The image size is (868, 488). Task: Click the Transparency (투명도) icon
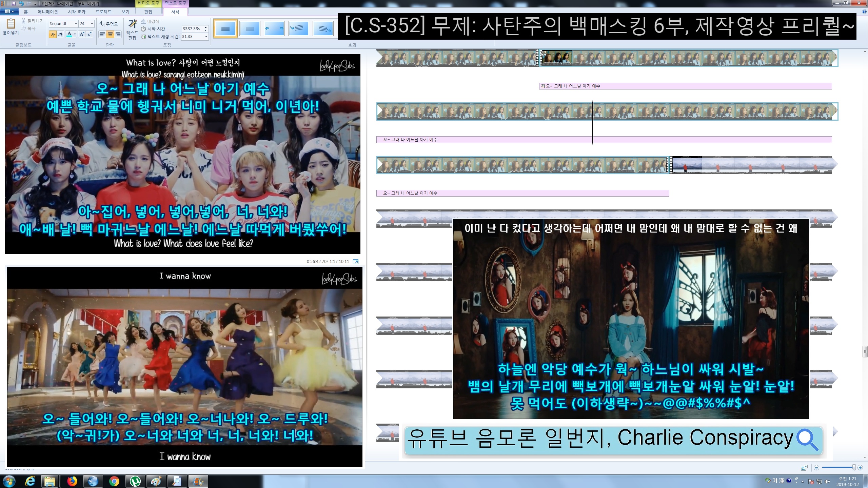[x=101, y=24]
